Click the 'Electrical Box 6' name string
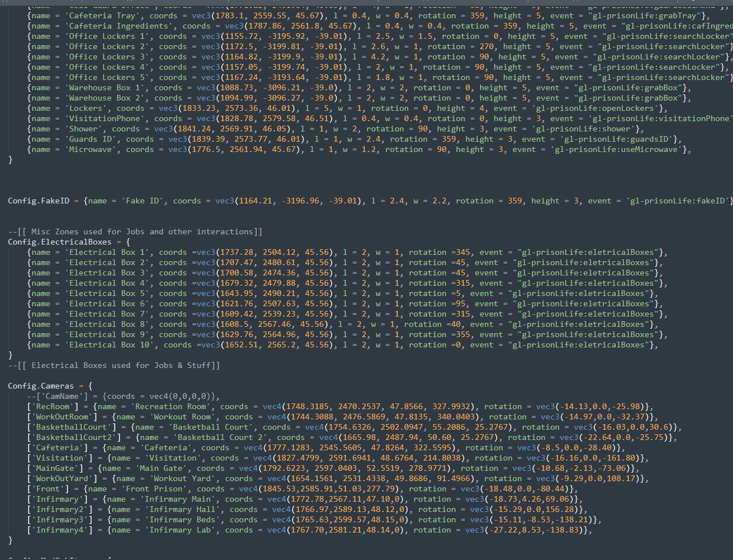The width and height of the screenshot is (733, 560). coord(107,303)
